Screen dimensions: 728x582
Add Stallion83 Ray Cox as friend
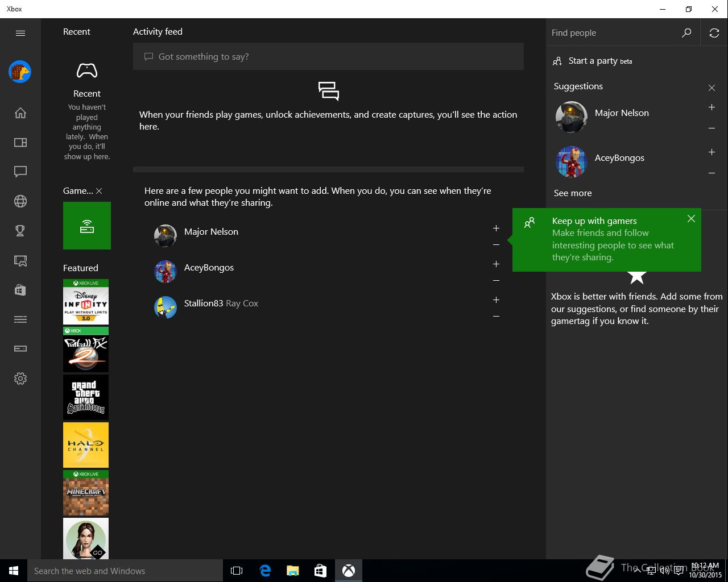coord(496,300)
